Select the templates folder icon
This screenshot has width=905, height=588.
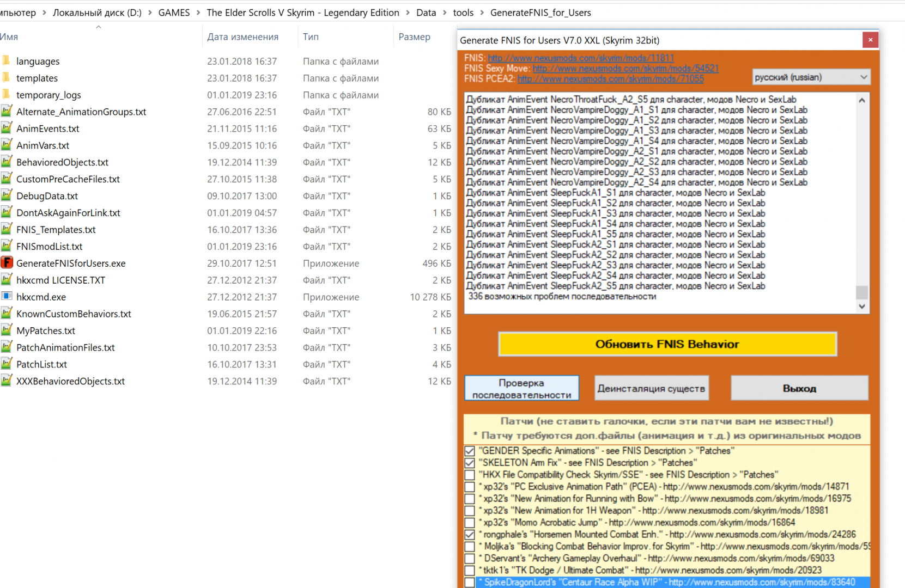tap(7, 78)
